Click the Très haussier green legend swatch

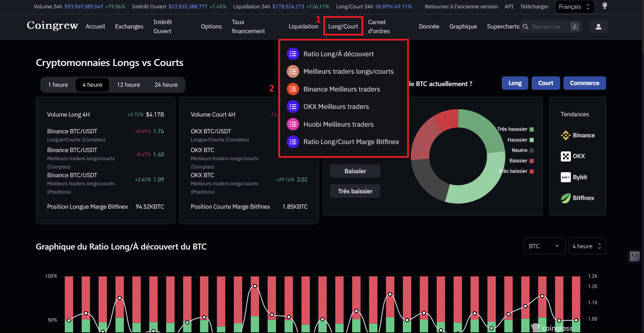(x=531, y=129)
